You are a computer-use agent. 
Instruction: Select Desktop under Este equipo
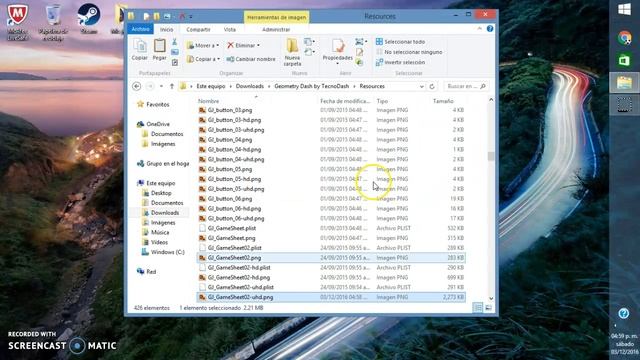click(x=157, y=193)
